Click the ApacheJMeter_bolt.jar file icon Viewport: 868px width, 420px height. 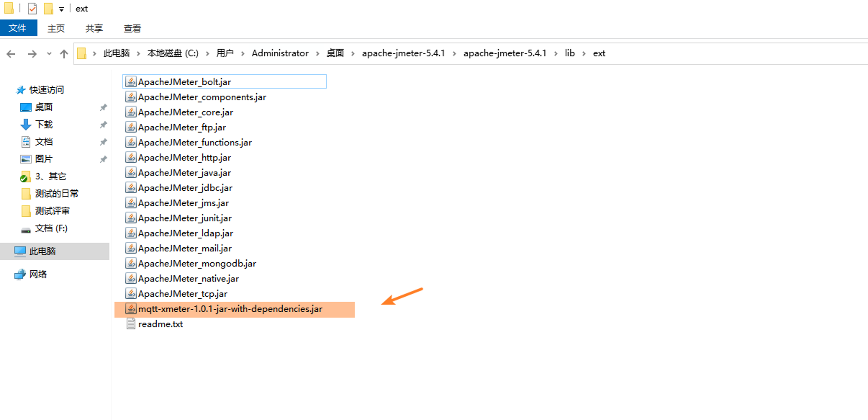pyautogui.click(x=131, y=82)
